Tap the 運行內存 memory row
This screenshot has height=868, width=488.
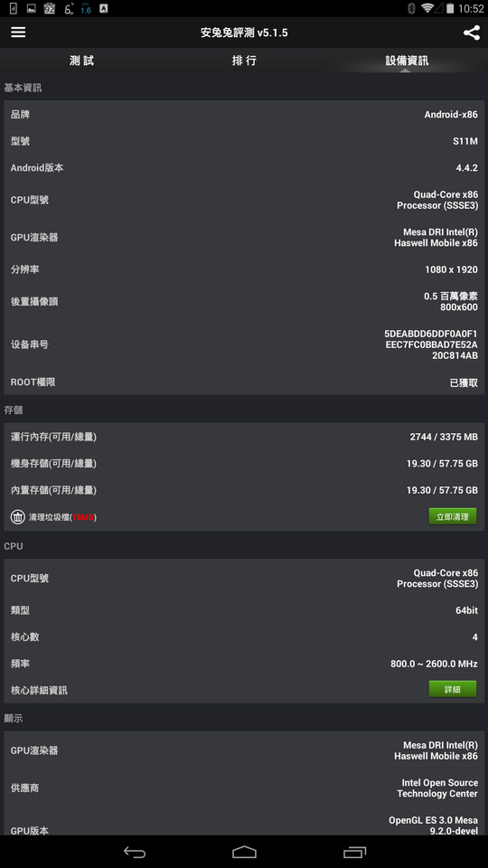244,437
